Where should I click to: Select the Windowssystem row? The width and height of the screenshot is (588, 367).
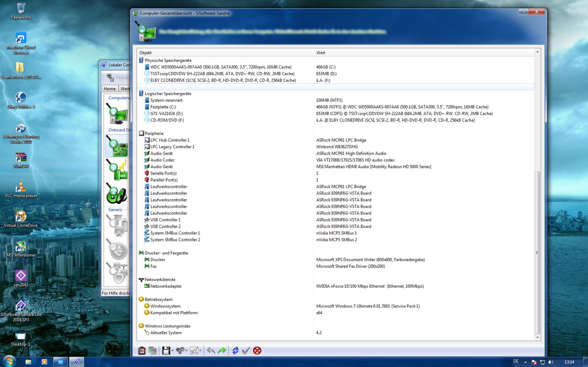click(335, 306)
